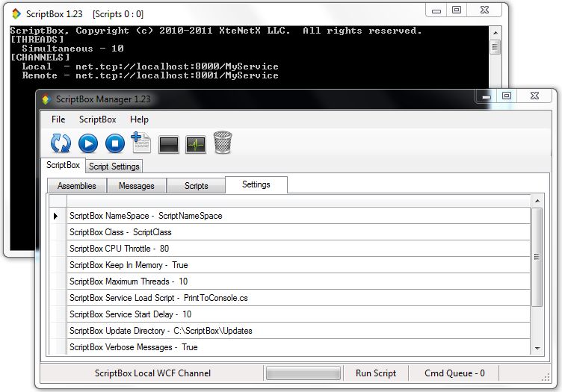Click the window resize grip in status bar
Screen dimensions: 562x392
click(546, 377)
